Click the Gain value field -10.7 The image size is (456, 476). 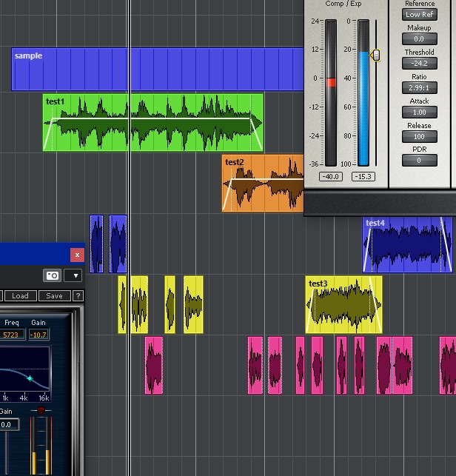click(x=38, y=335)
